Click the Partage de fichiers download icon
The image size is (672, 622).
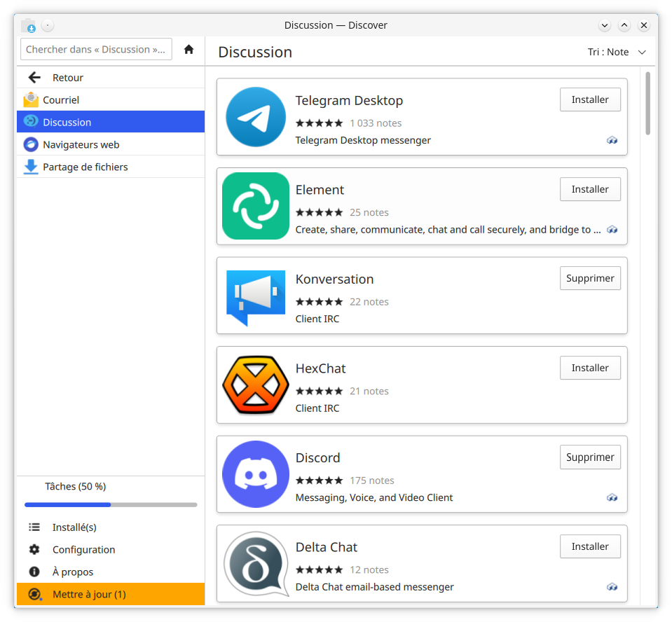pos(31,167)
